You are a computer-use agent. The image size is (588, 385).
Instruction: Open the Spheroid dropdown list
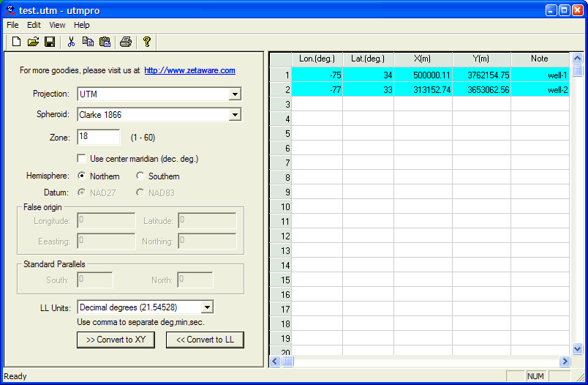[x=234, y=115]
